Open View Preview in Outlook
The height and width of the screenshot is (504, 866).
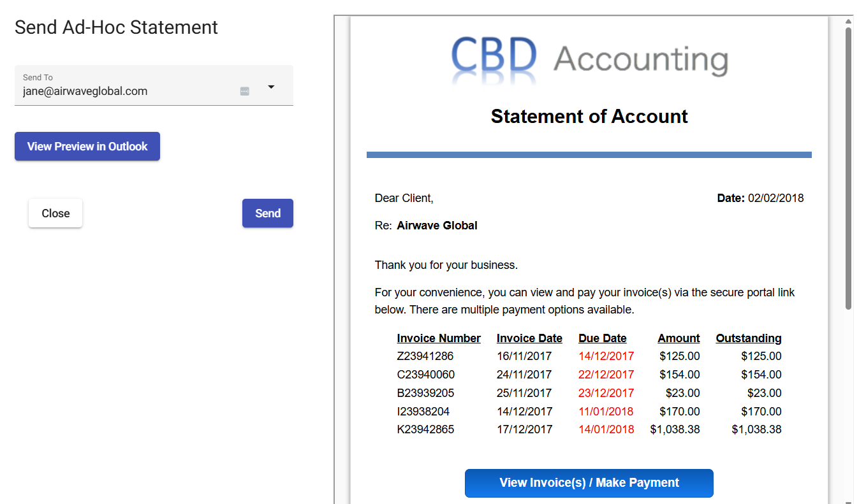87,147
